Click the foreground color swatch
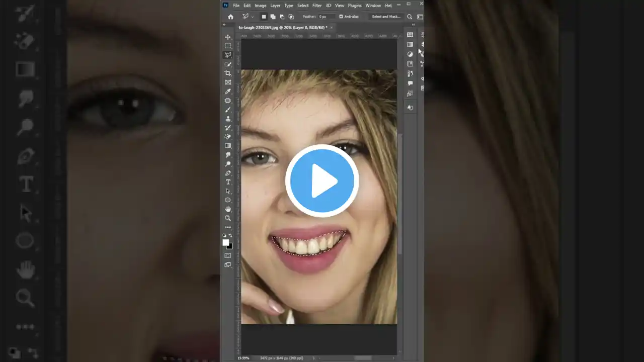 click(226, 242)
